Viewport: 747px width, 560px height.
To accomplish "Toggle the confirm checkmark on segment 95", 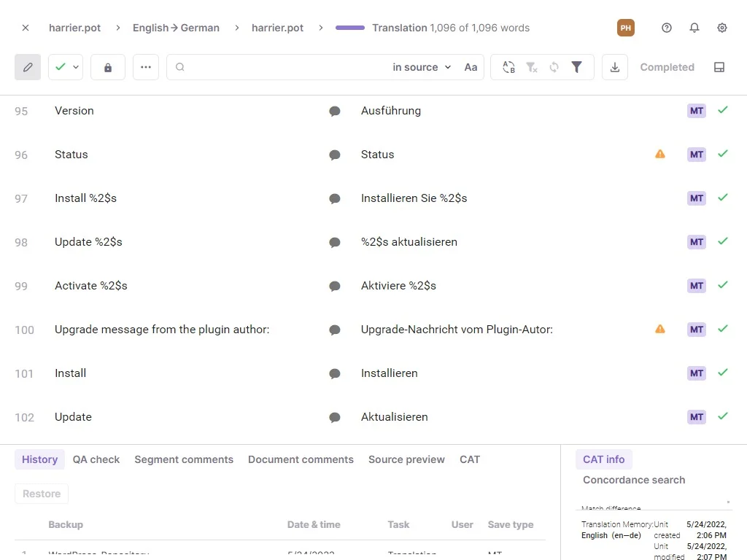I will (723, 110).
